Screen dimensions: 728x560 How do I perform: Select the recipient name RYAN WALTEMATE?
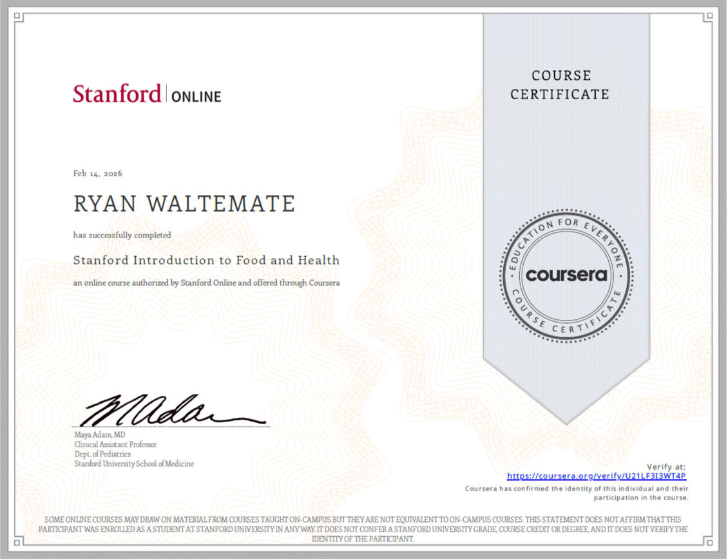tap(184, 204)
